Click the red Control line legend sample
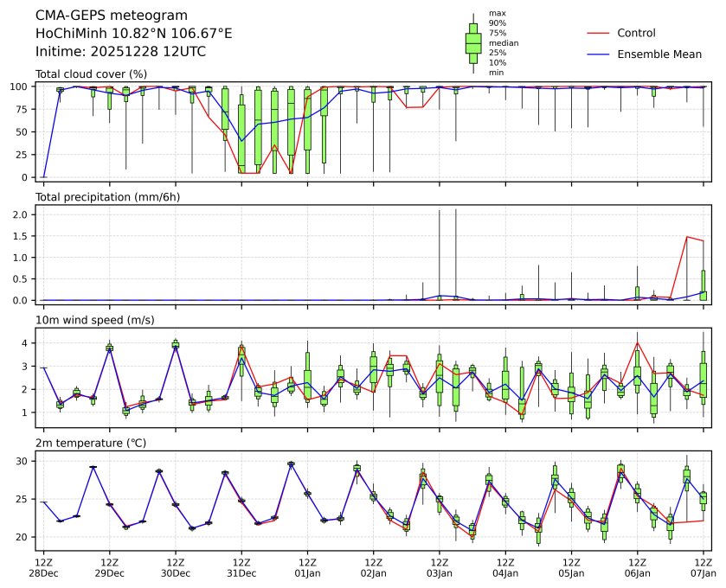This screenshot has height=588, width=726. [x=600, y=33]
